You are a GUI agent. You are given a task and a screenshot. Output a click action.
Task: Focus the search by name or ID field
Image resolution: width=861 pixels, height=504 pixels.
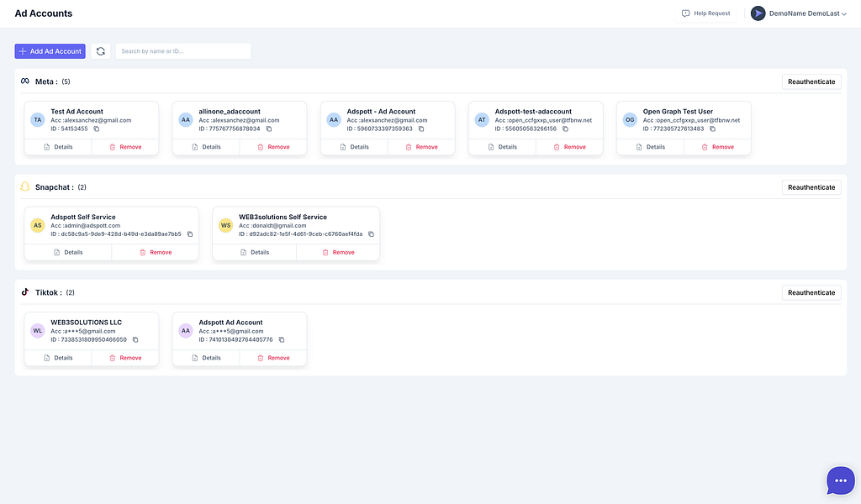tap(182, 51)
